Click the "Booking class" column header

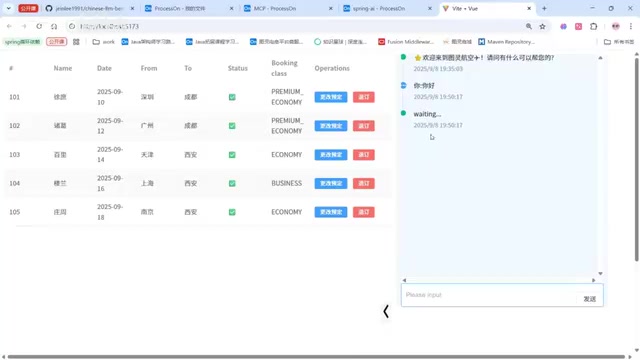pos(284,68)
